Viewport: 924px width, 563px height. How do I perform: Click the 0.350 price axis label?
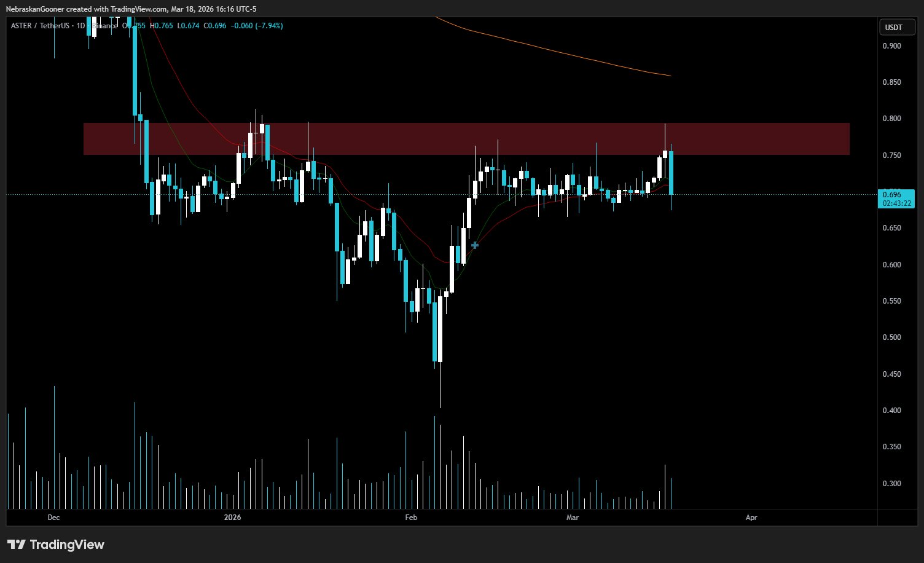[891, 447]
